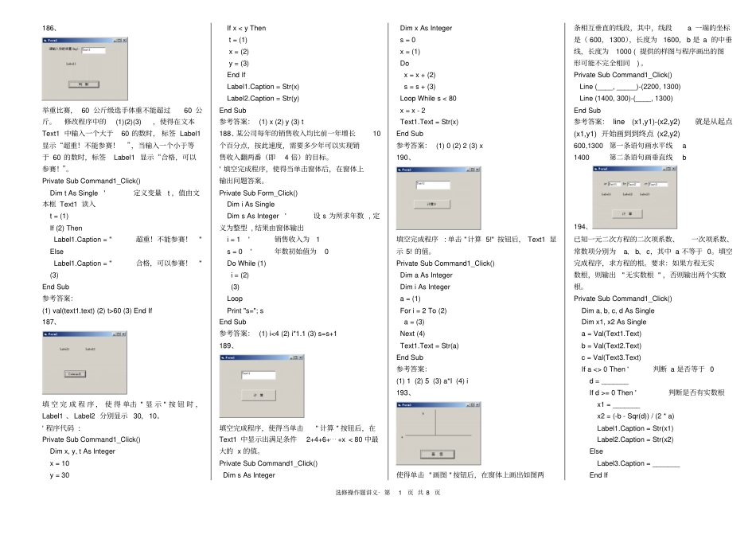Image resolution: width=756 pixels, height=535 pixels.
Task: Click the line "b = Val(Text2.Text)"
Action: click(611, 346)
